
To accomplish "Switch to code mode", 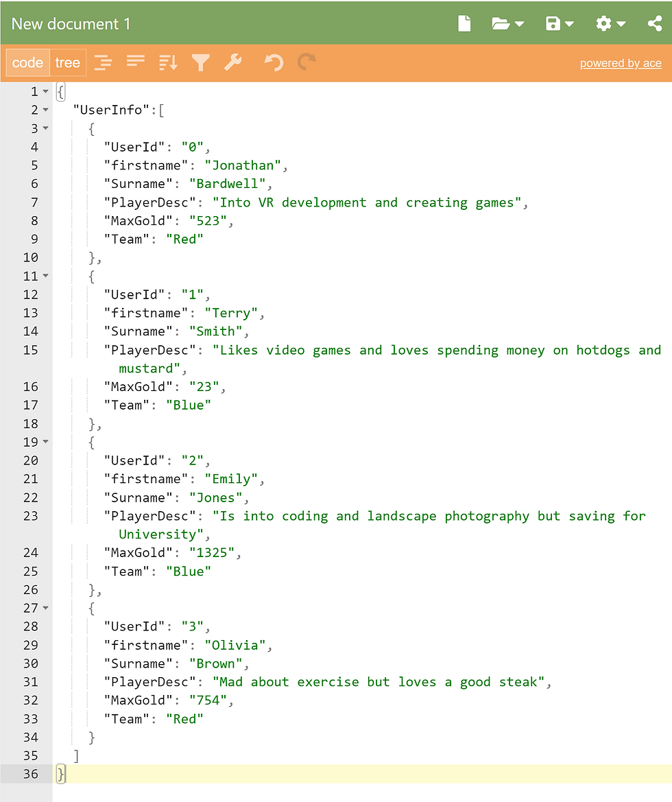I will click(x=27, y=63).
